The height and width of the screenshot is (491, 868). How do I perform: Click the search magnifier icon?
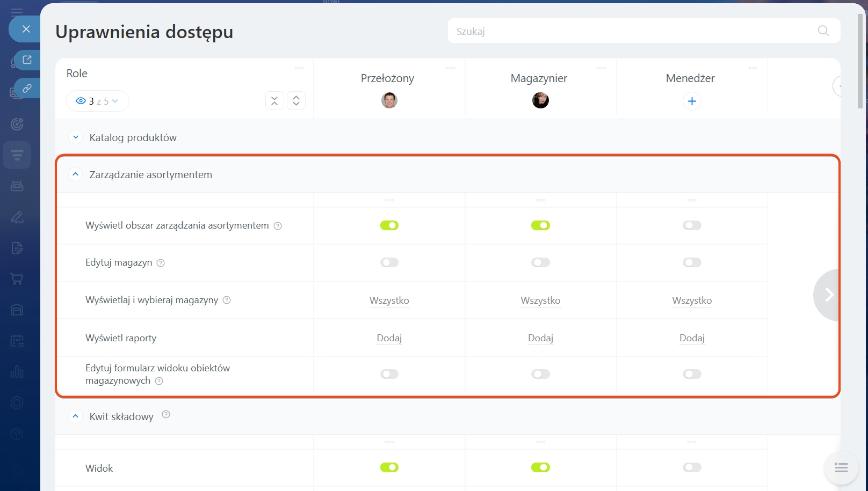pyautogui.click(x=823, y=31)
